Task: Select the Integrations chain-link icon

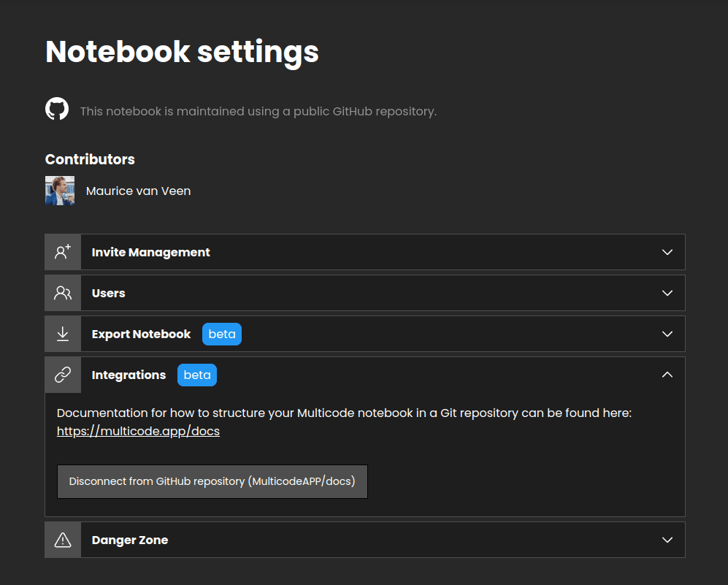Action: point(62,374)
